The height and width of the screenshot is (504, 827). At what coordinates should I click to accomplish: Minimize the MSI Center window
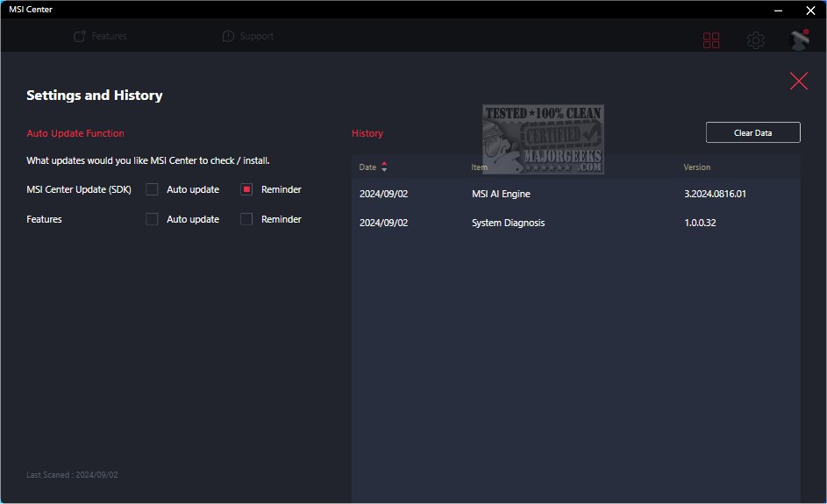[x=778, y=10]
